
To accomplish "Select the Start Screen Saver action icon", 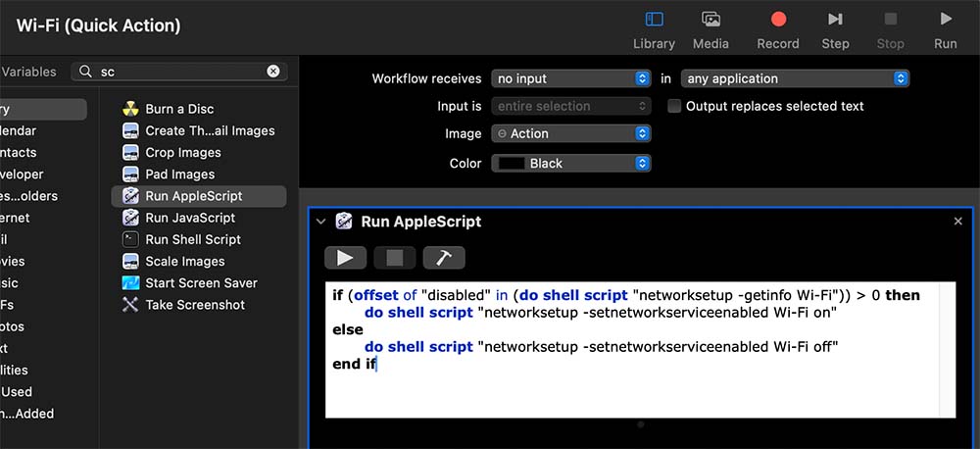I will tap(130, 283).
